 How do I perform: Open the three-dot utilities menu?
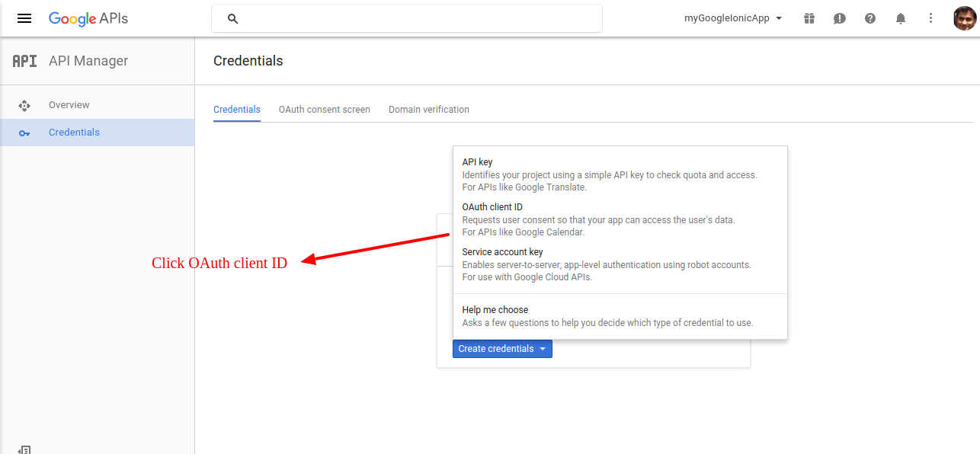click(x=930, y=18)
